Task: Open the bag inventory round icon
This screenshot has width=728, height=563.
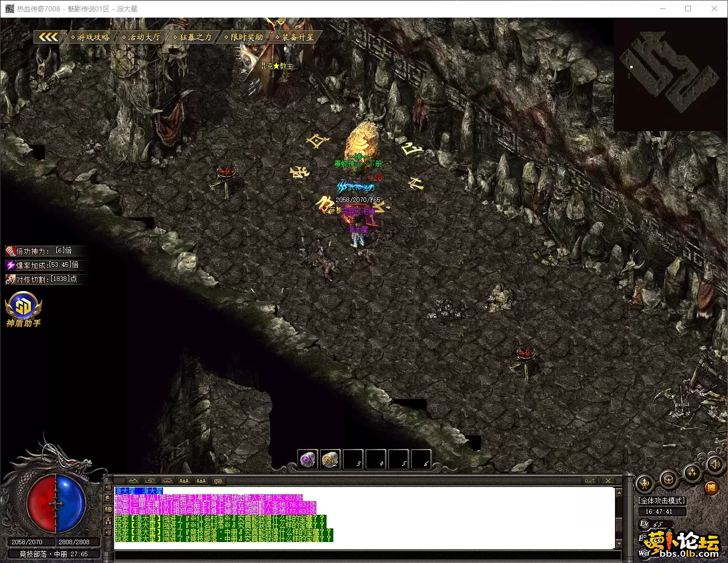Action: coord(668,478)
